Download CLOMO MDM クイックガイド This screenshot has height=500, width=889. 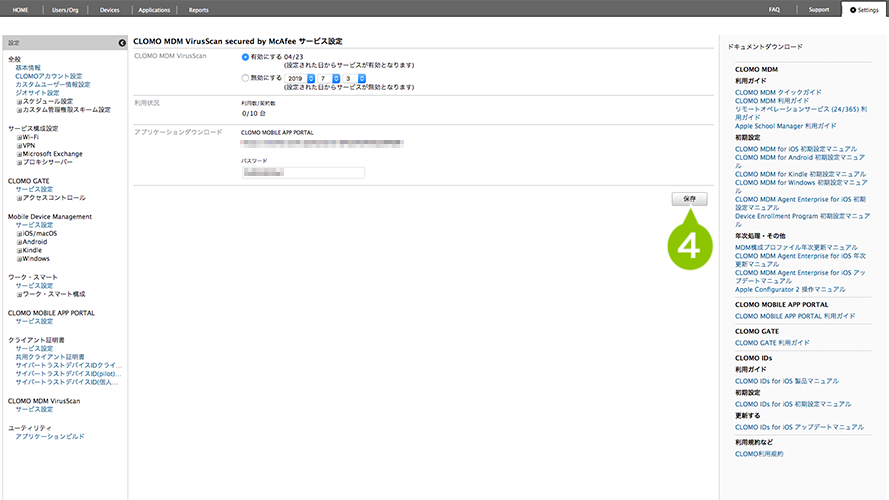(x=778, y=92)
